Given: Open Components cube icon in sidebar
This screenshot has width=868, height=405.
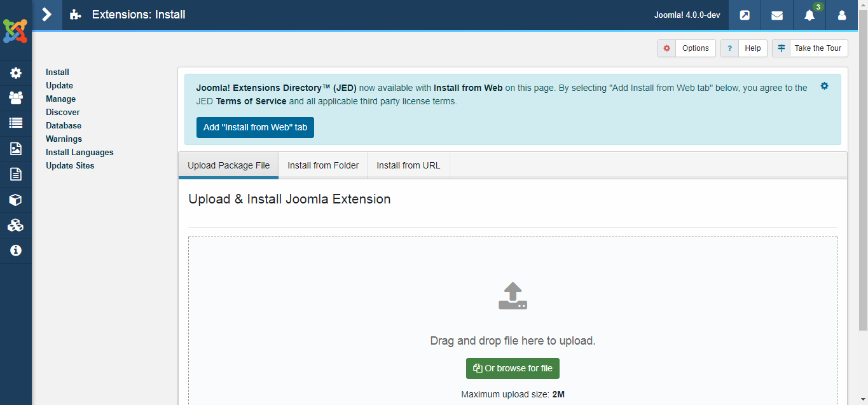Looking at the screenshot, I should 16,200.
